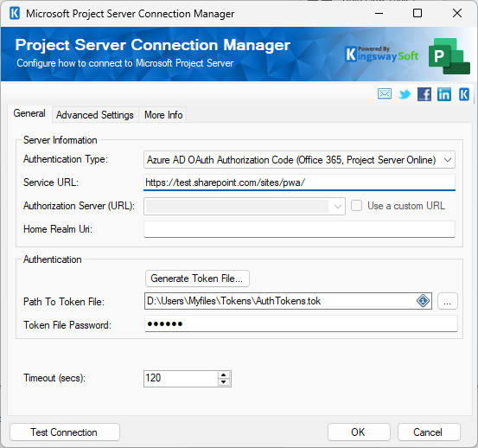Click the KingswaySoft logo in the banner
Screen dimensions: 478x448
coord(382,54)
